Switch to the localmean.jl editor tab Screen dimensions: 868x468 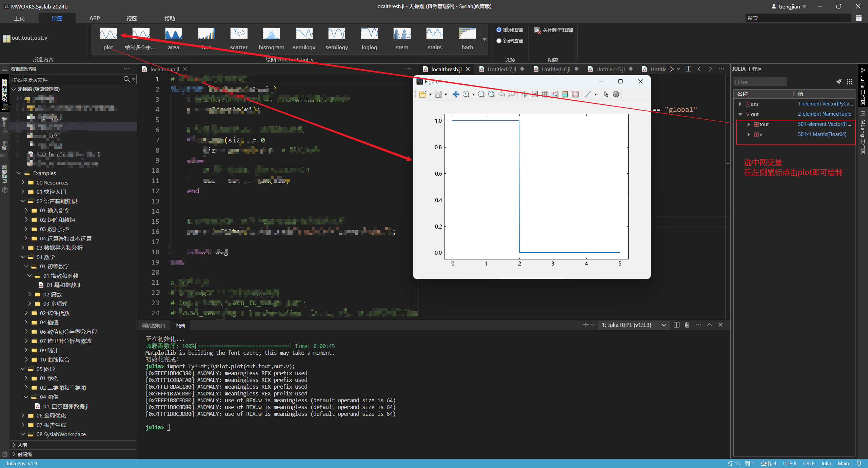164,69
